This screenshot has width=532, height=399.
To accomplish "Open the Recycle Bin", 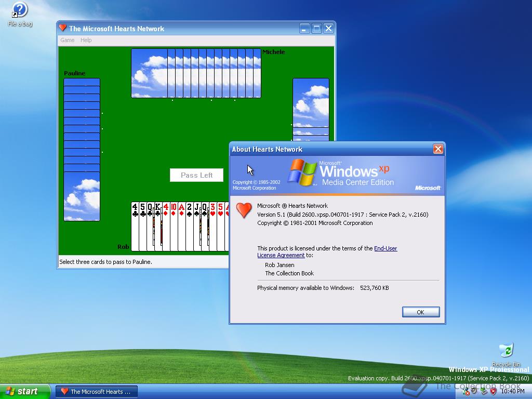I will pos(506,349).
